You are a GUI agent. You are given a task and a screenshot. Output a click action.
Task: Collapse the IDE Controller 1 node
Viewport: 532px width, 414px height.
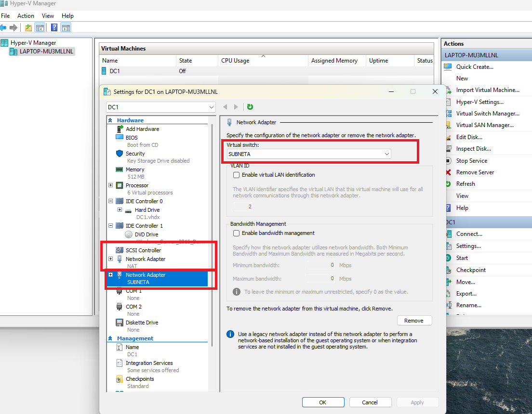(111, 225)
